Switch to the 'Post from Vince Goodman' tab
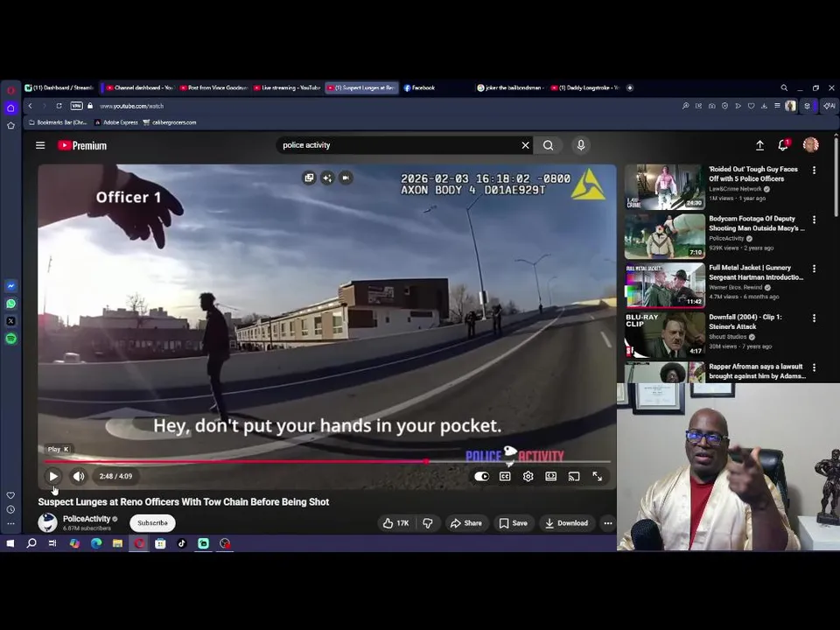Screen dimensions: 840x630 pyautogui.click(x=213, y=87)
